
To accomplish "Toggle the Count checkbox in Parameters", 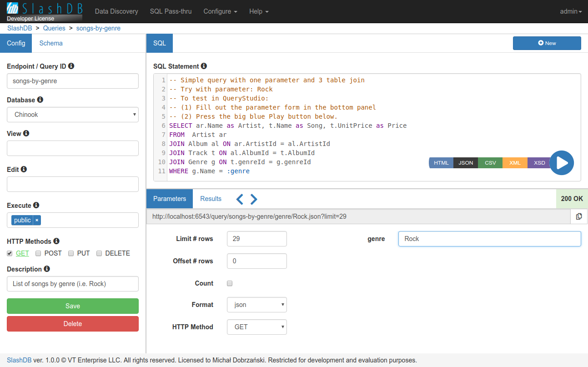I will tap(230, 283).
